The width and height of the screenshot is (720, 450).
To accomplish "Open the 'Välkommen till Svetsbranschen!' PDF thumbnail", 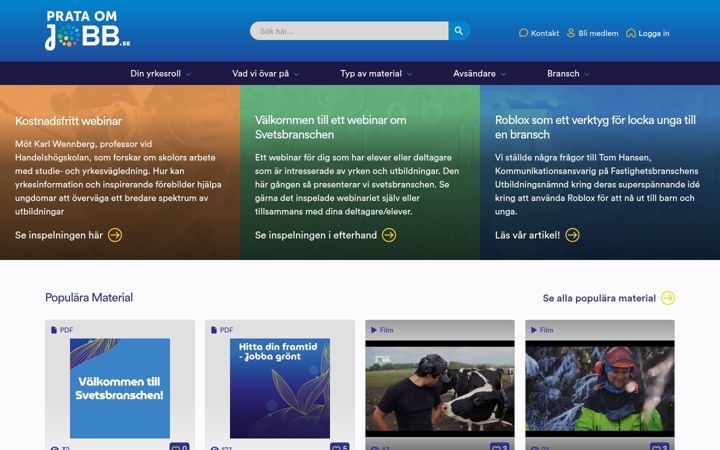I will [x=120, y=388].
